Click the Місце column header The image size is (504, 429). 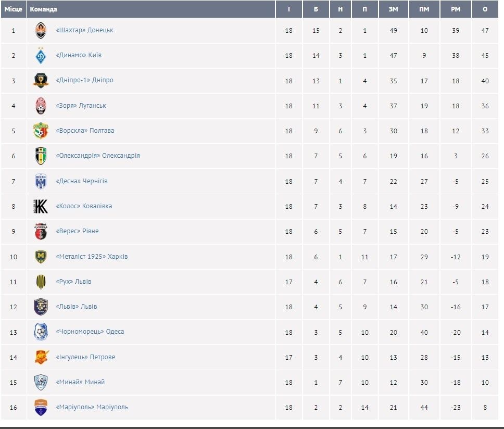pyautogui.click(x=13, y=9)
